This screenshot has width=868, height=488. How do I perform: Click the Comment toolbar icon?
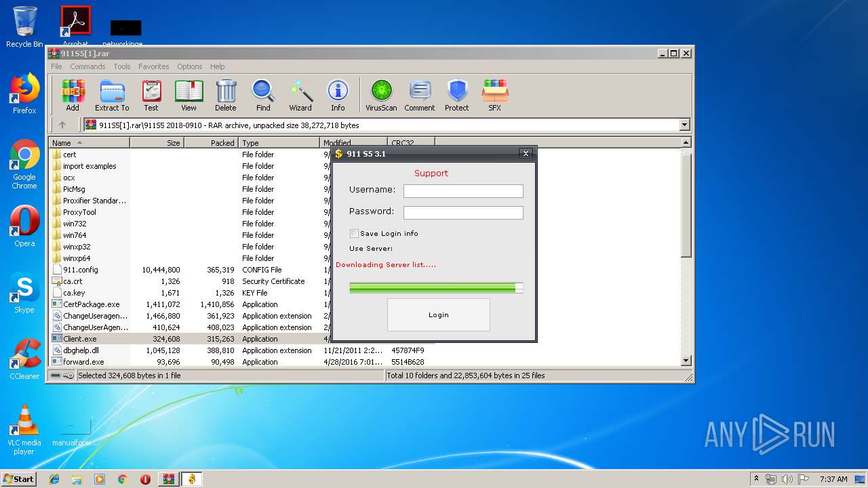(x=420, y=95)
